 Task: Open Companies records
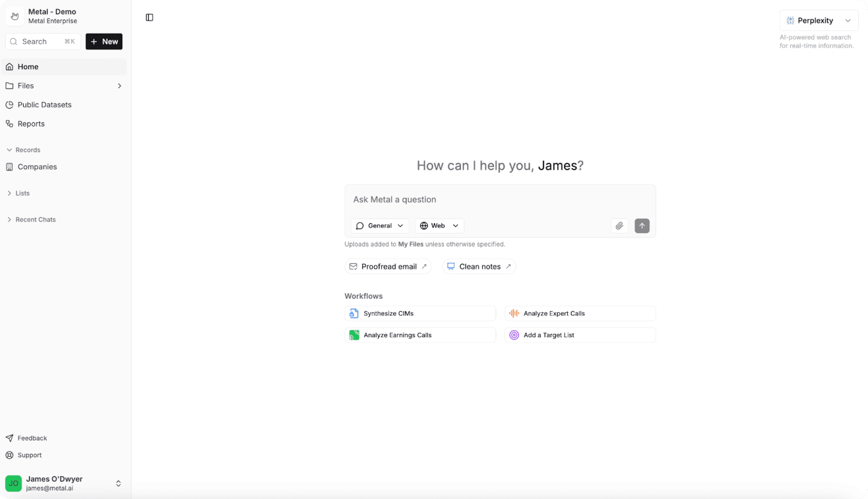(64, 167)
